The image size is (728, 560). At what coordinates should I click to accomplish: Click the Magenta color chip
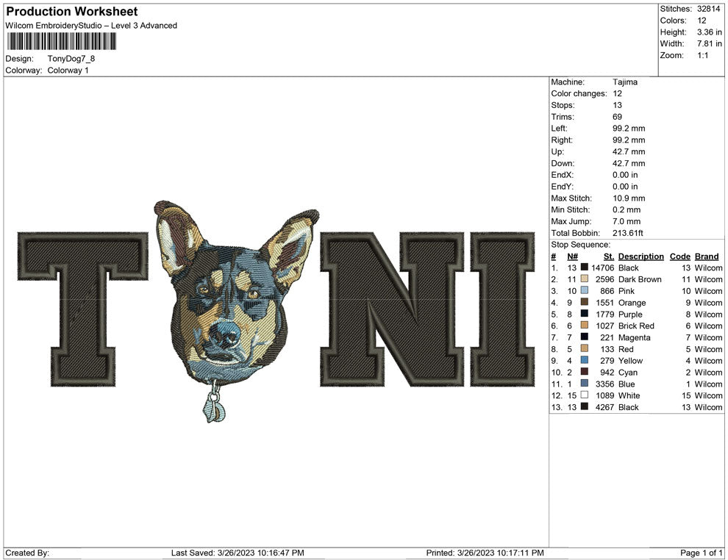[584, 337]
